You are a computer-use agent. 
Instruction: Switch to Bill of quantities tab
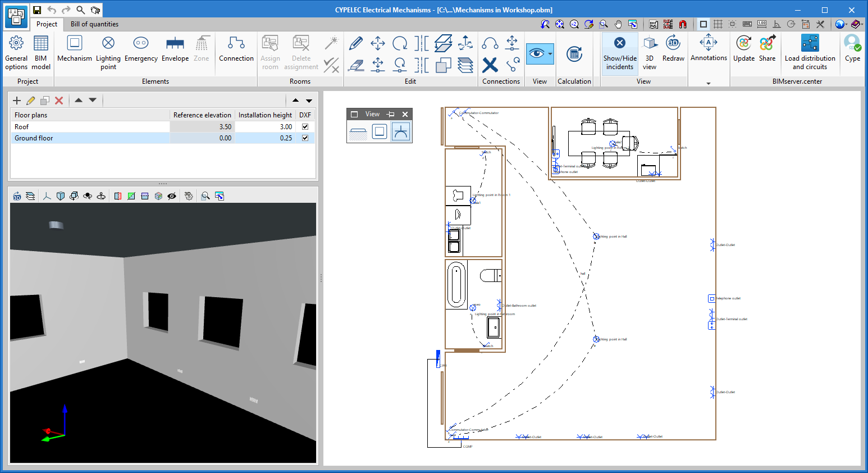point(94,24)
